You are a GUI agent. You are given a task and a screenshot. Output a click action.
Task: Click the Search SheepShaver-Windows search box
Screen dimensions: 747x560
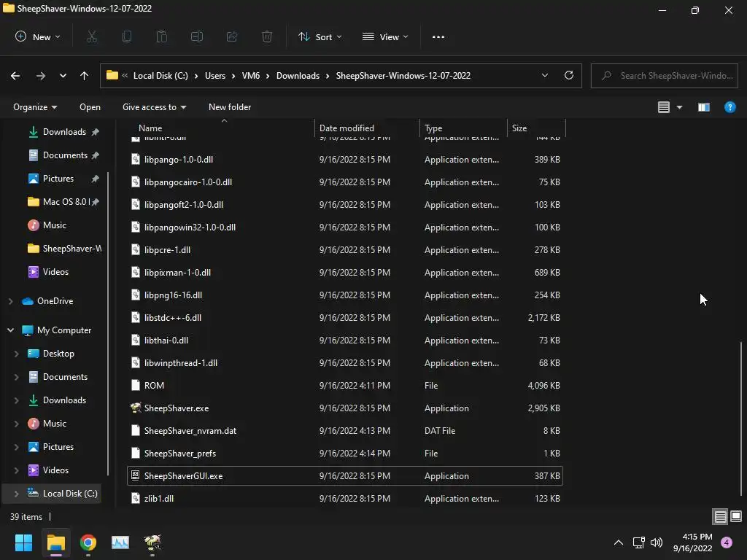[x=664, y=76]
